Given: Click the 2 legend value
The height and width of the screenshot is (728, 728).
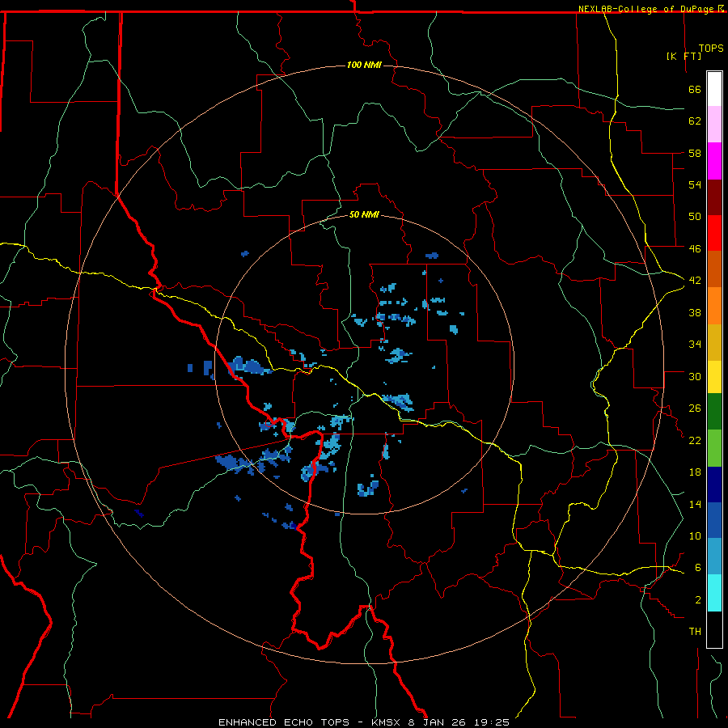Looking at the screenshot, I should (698, 599).
